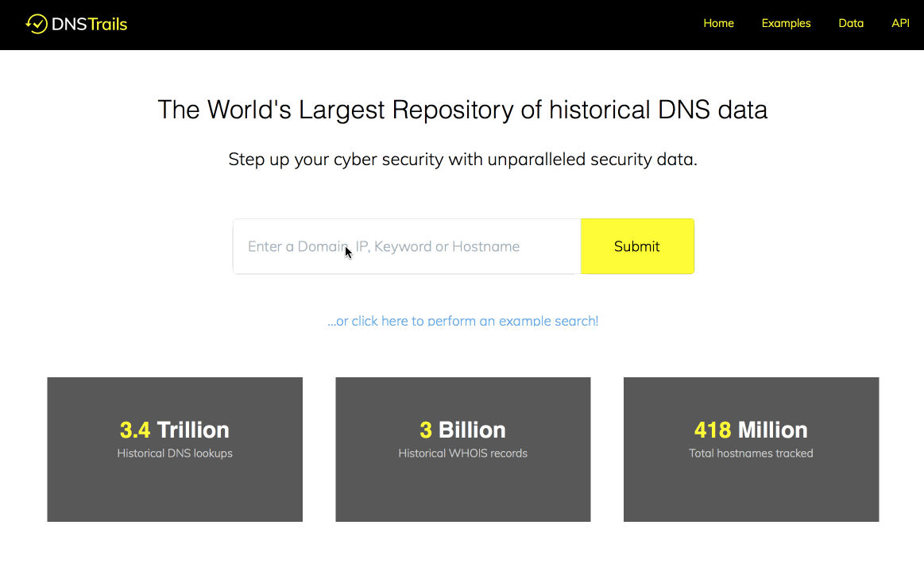Navigate to the API page
924x579 pixels.
tap(900, 24)
